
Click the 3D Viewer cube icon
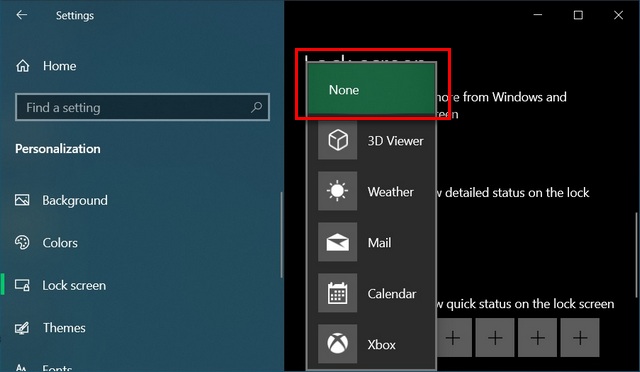[338, 140]
